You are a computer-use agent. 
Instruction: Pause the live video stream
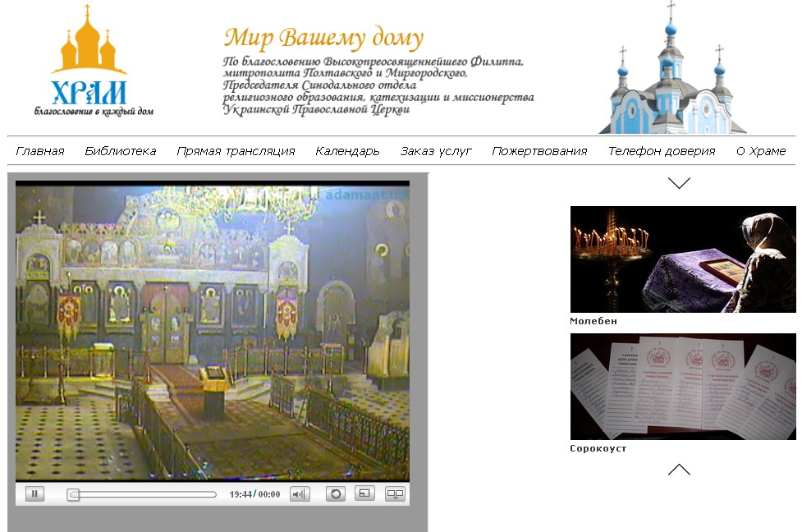coord(34,494)
